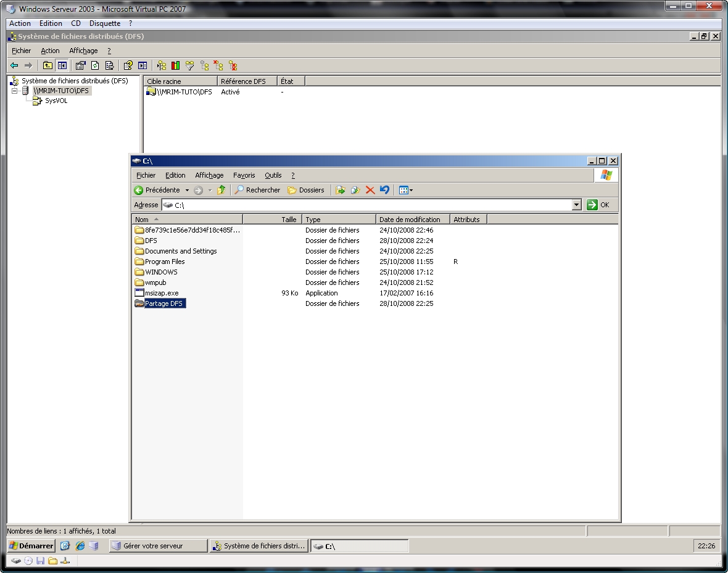Open Properties from the DFS toolbar
728x573 pixels.
[80, 65]
